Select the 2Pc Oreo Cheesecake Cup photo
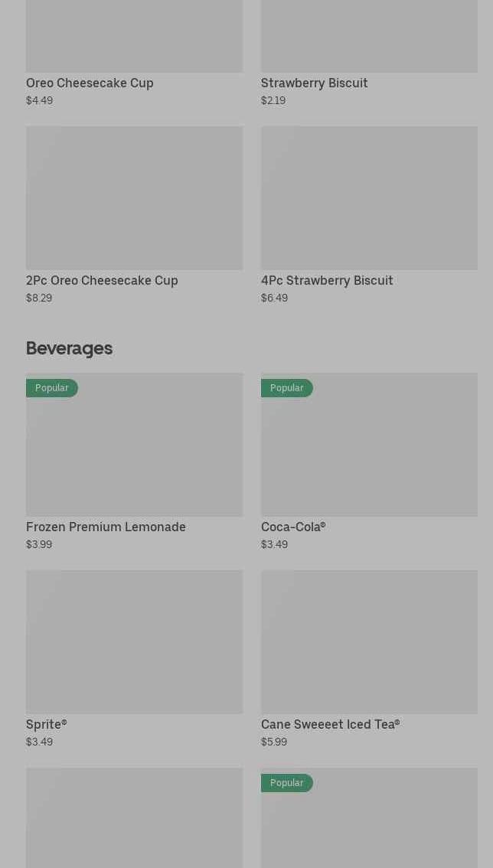 pos(134,197)
